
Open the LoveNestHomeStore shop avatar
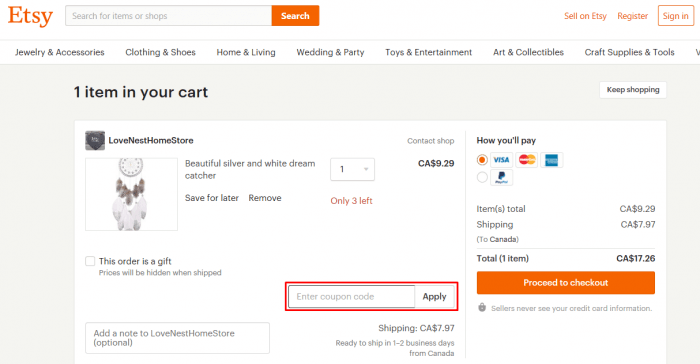(x=95, y=140)
